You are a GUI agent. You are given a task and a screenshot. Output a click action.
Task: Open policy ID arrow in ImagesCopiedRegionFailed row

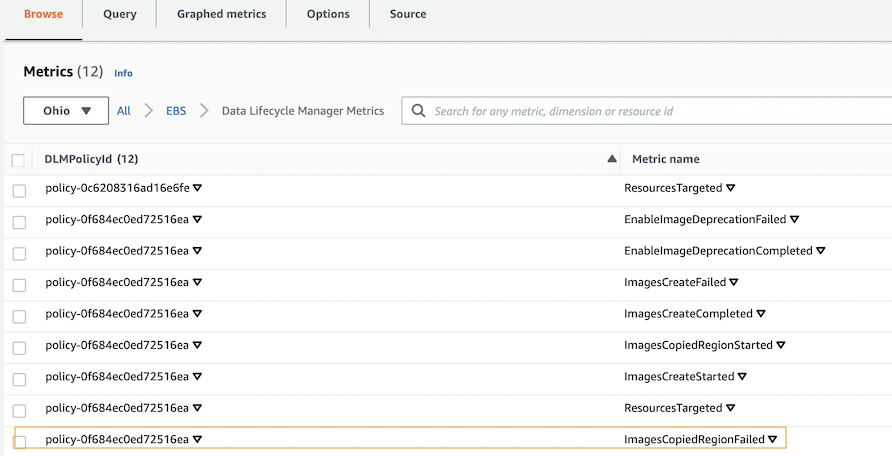(197, 439)
